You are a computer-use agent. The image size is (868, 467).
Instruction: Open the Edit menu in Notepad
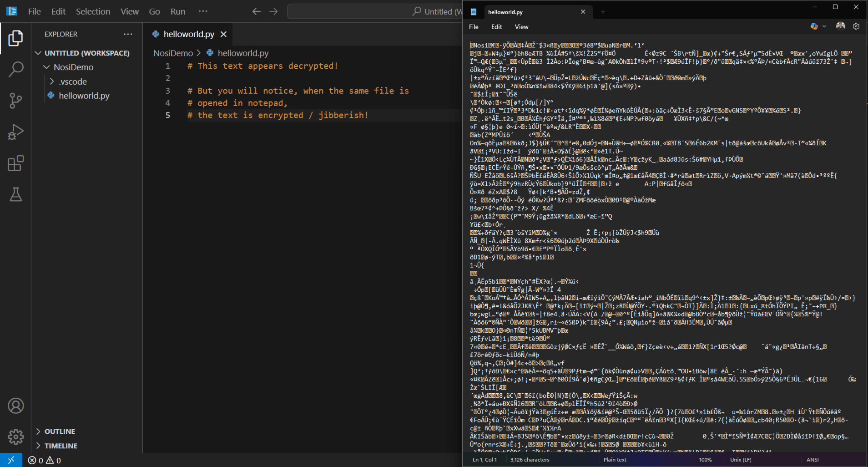point(496,27)
